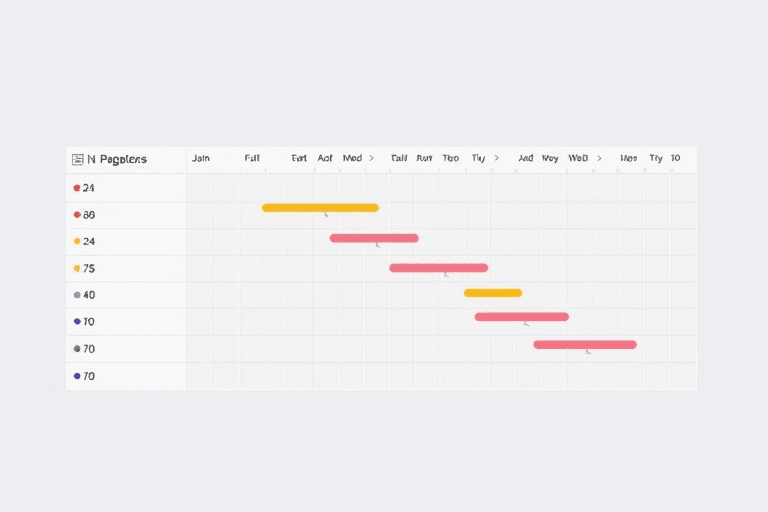Select the pink task bar in row 75
Viewport: 768px width, 512px height.
(x=438, y=268)
